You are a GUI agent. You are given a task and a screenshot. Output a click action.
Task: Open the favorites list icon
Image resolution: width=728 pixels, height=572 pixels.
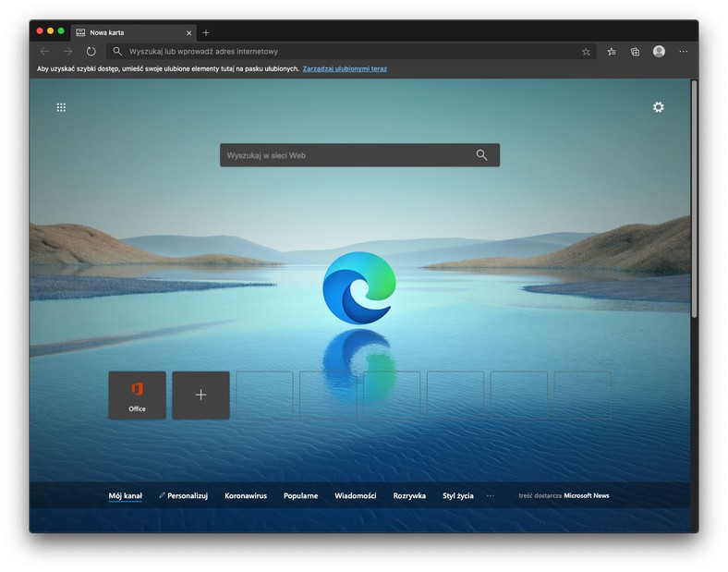612,52
